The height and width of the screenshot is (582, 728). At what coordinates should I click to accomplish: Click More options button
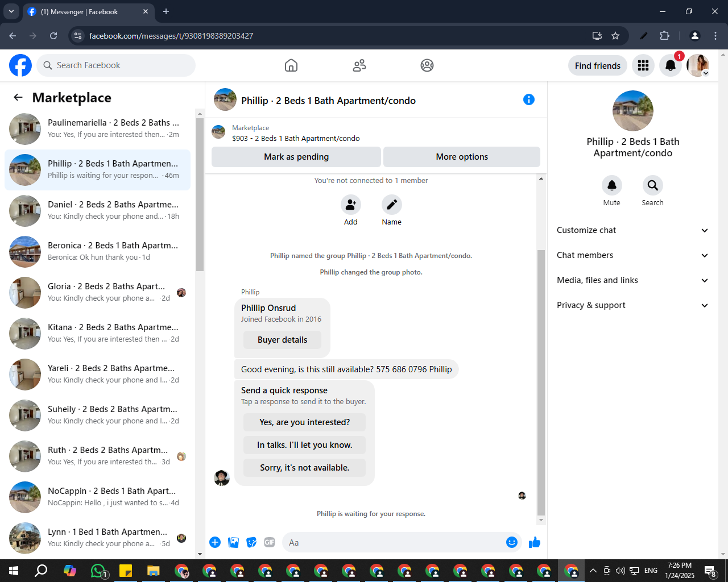pos(462,157)
